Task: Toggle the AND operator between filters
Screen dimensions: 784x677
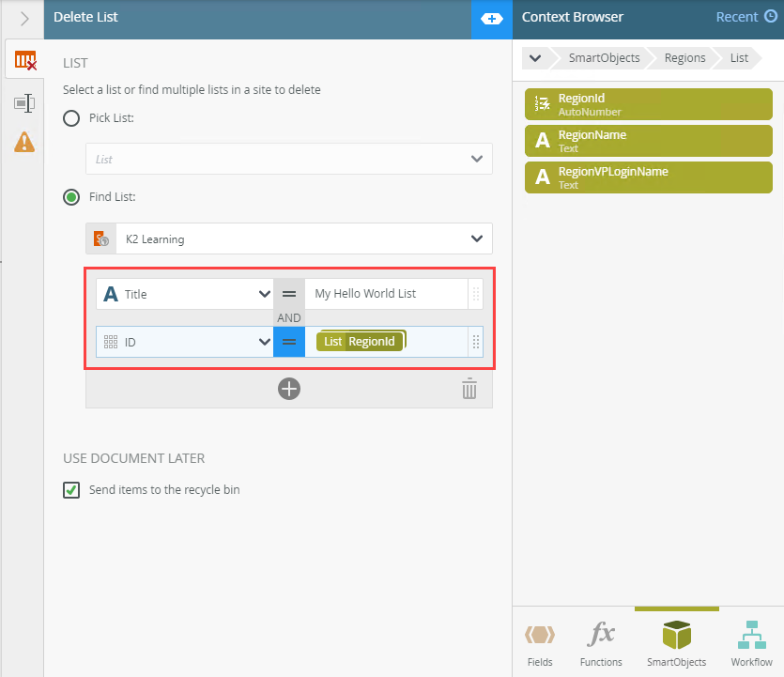Action: tap(289, 318)
